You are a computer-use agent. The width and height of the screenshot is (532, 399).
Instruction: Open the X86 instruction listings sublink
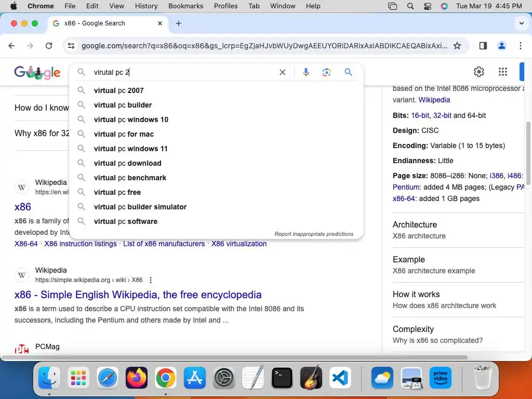(x=81, y=244)
